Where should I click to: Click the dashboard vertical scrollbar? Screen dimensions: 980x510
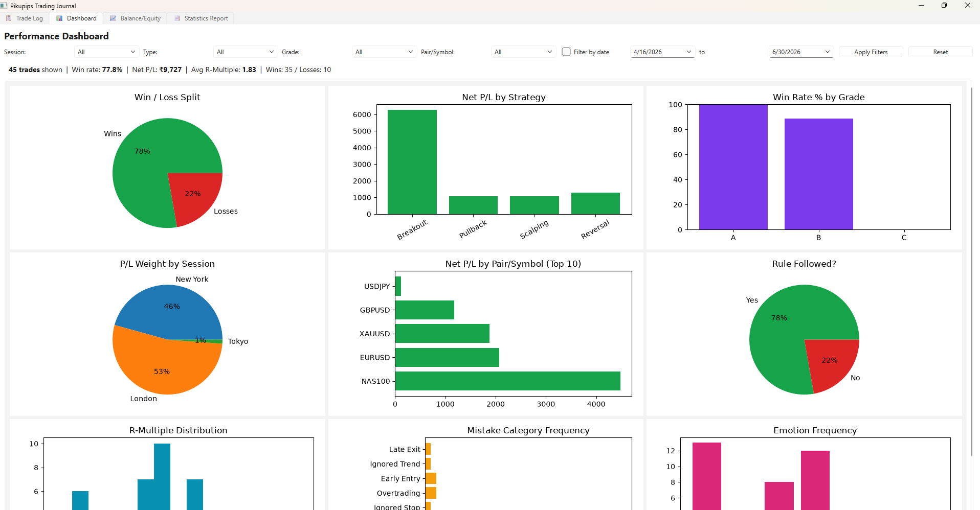click(971, 271)
